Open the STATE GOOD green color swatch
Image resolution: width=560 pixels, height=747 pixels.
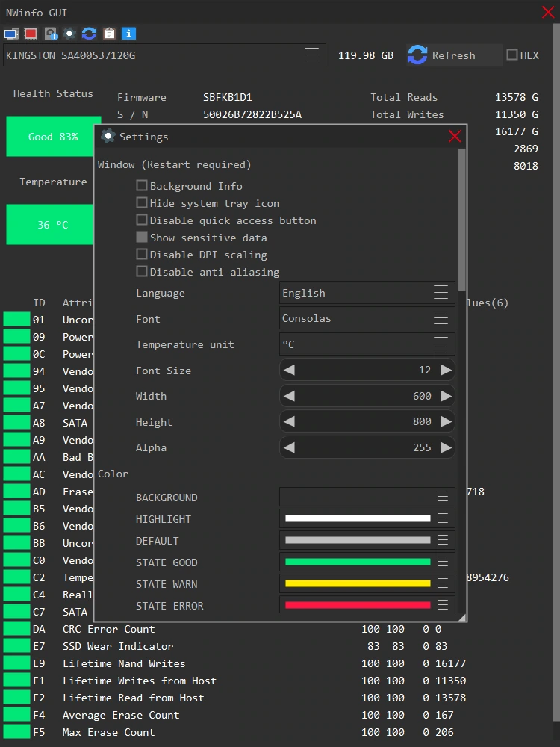(367, 562)
